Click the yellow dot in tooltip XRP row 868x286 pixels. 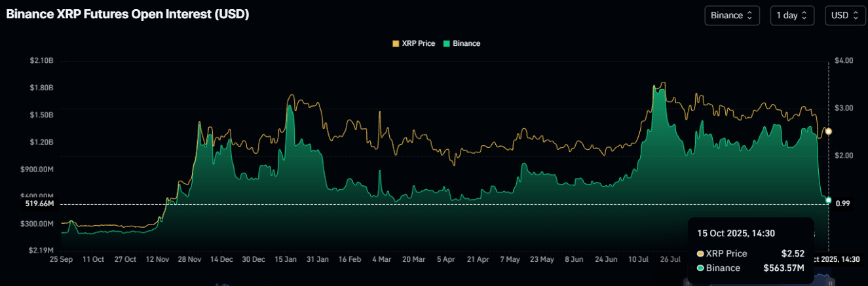click(700, 254)
